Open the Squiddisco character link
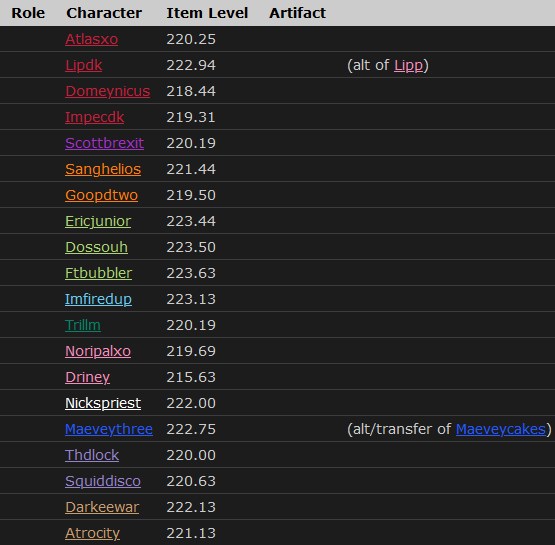Image resolution: width=555 pixels, height=545 pixels. (103, 481)
